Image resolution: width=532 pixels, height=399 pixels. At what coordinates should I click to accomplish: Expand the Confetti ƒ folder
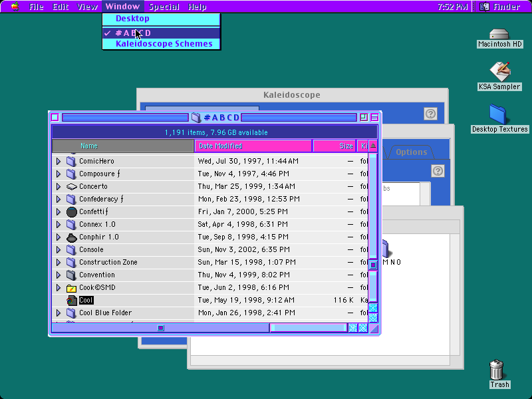59,211
